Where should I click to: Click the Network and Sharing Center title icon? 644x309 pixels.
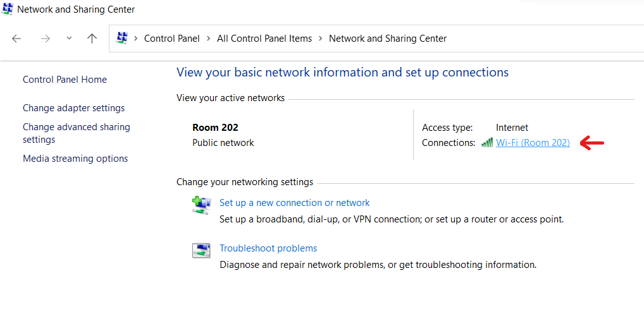click(x=8, y=9)
